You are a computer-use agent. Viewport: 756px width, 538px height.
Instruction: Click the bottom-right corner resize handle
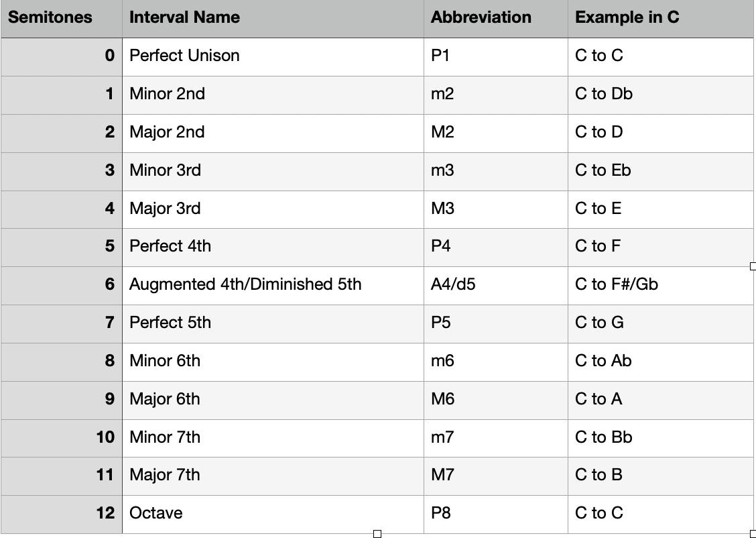[753, 534]
